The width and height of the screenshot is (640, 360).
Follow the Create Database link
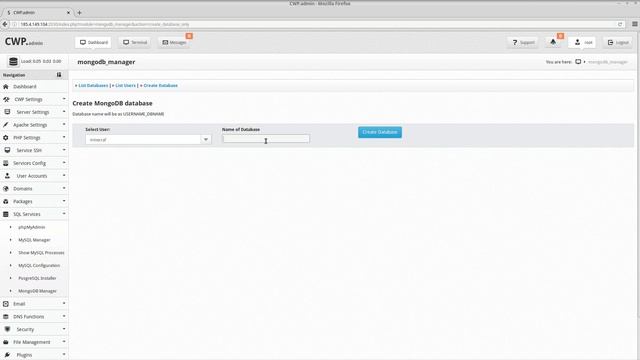pyautogui.click(x=160, y=85)
